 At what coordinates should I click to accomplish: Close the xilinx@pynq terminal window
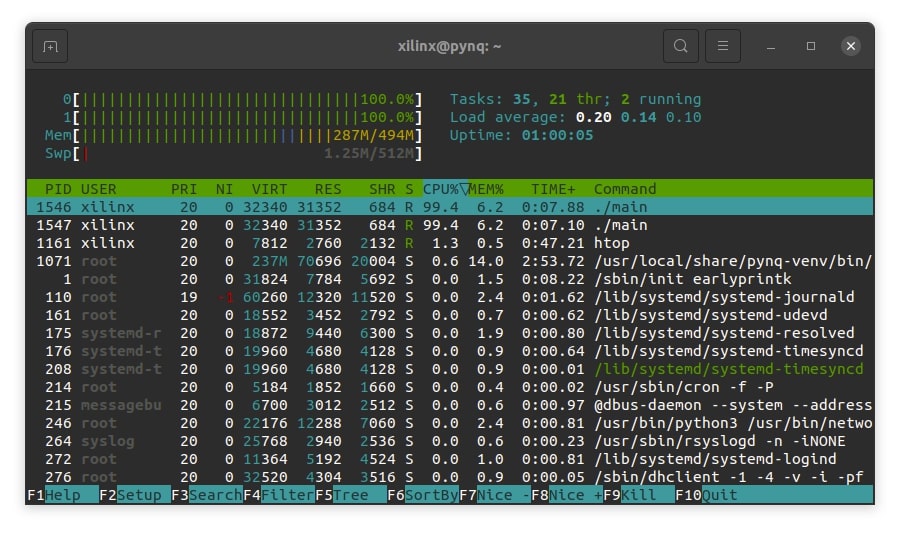coord(851,46)
